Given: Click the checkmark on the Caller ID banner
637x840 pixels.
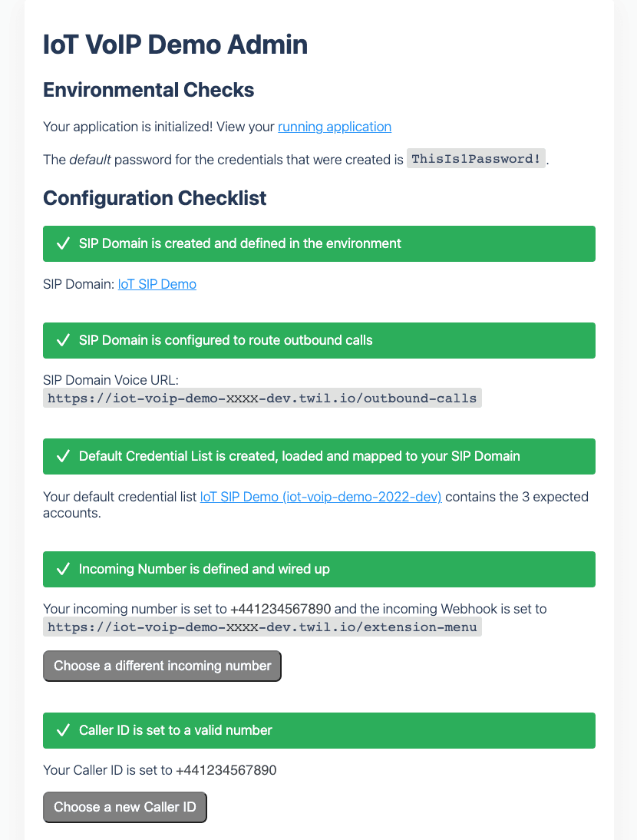Looking at the screenshot, I should click(64, 730).
